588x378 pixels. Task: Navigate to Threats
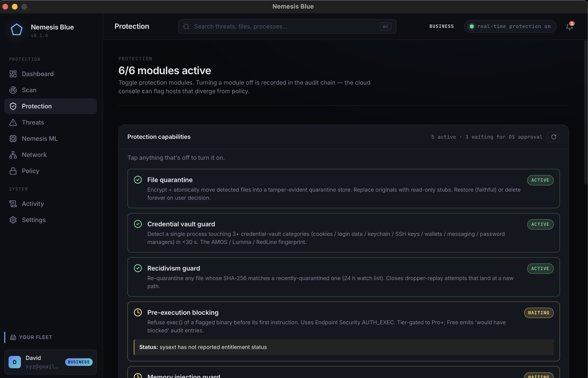[x=51, y=122]
